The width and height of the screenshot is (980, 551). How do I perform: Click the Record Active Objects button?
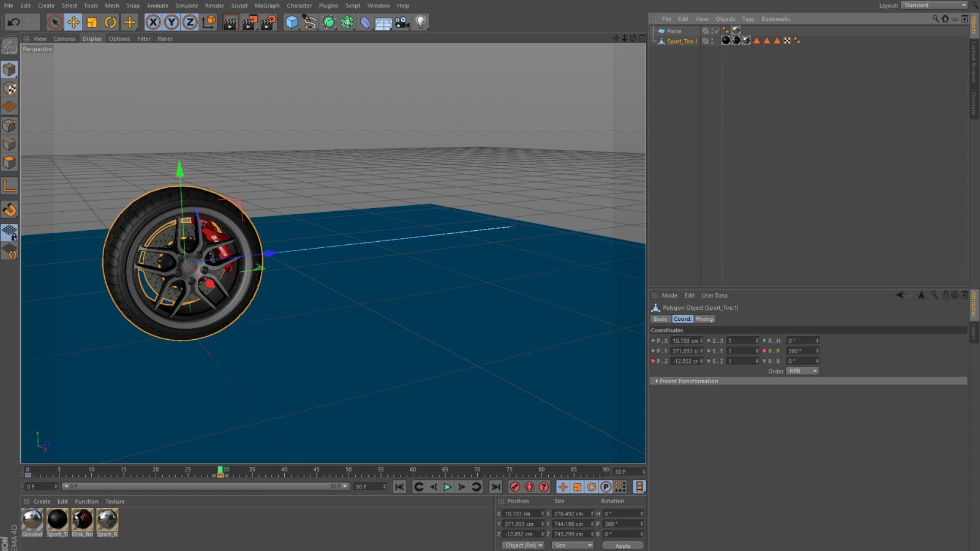click(515, 487)
